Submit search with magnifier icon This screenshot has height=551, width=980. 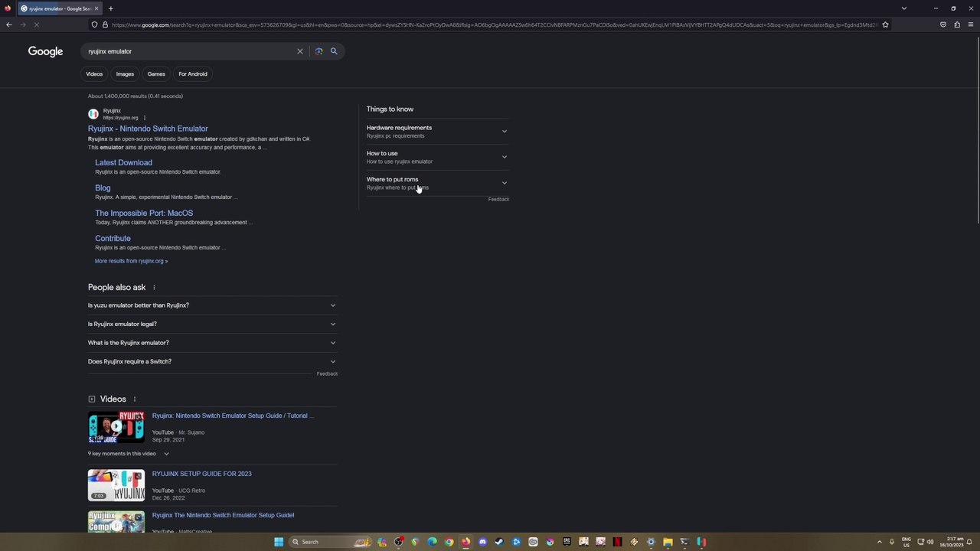coord(334,51)
